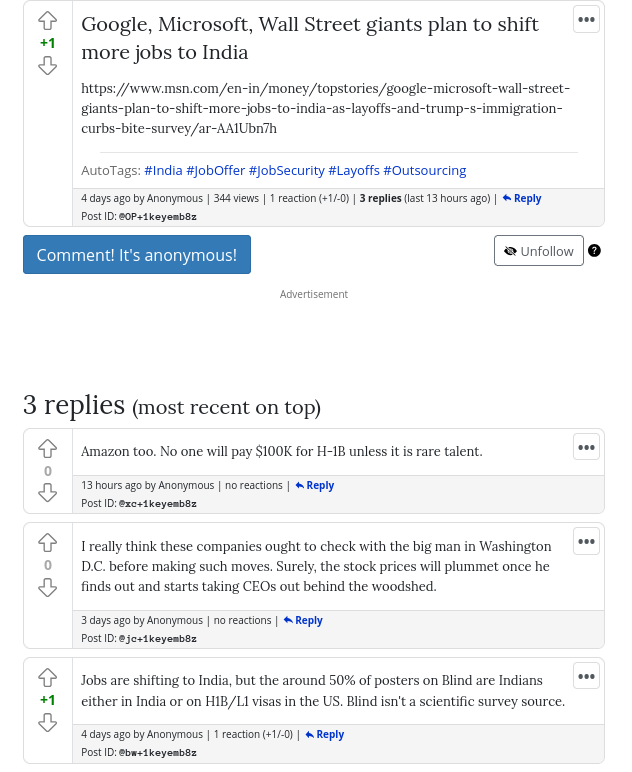632x772 pixels.
Task: Open three-dot menu on Blind reply
Action: click(x=586, y=676)
